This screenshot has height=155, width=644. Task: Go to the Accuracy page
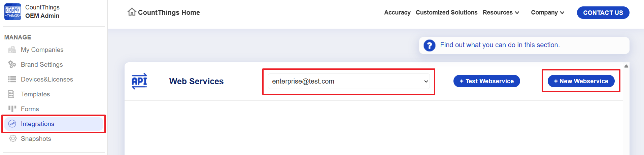coord(397,12)
